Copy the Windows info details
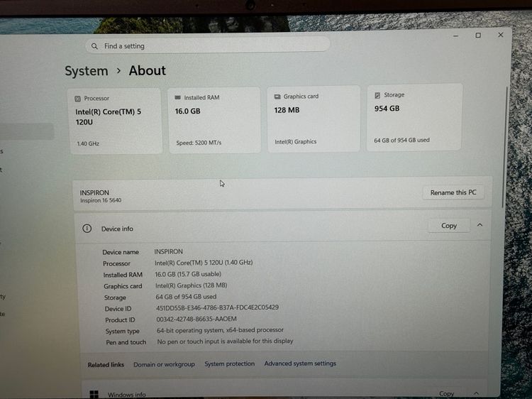Viewport: 532px width, 399px height. point(446,393)
